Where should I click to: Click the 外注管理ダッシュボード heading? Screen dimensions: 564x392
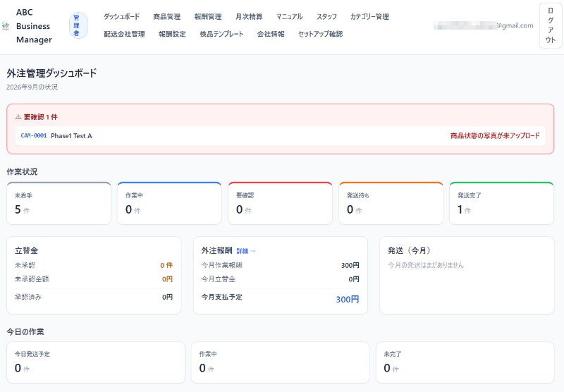coord(51,73)
